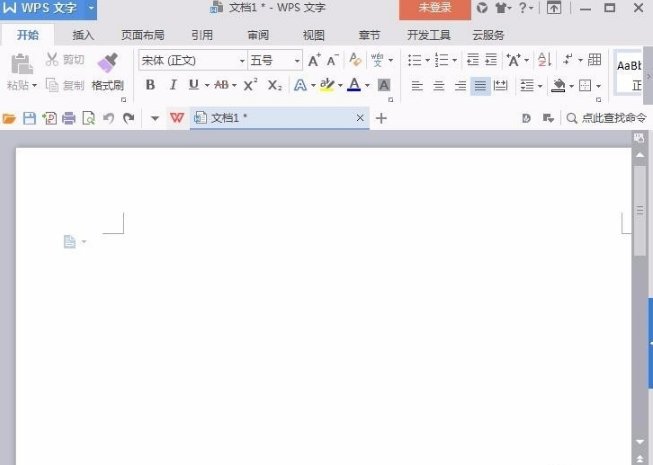Click the red WPS home icon
653x465 pixels.
click(x=177, y=118)
